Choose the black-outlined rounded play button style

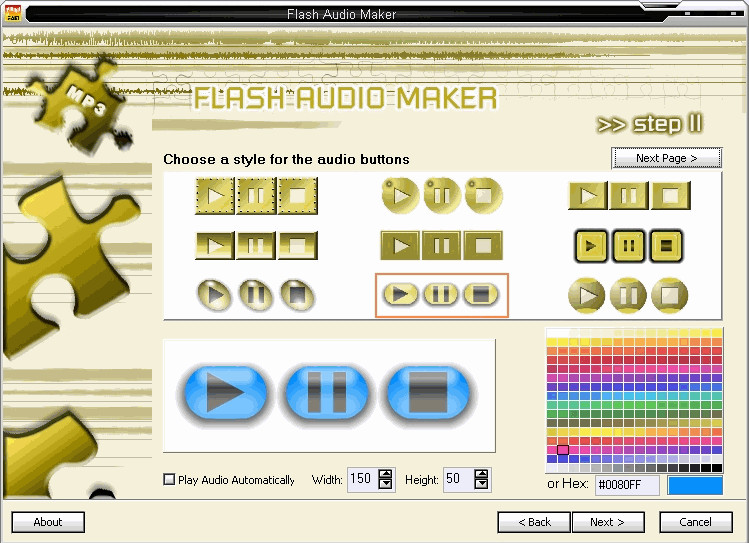[x=591, y=246]
